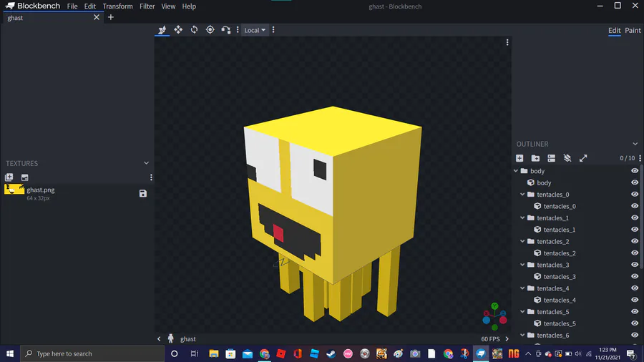Collapse the tentacles_4 group
Viewport: 644px width, 362px height.
[x=522, y=288]
